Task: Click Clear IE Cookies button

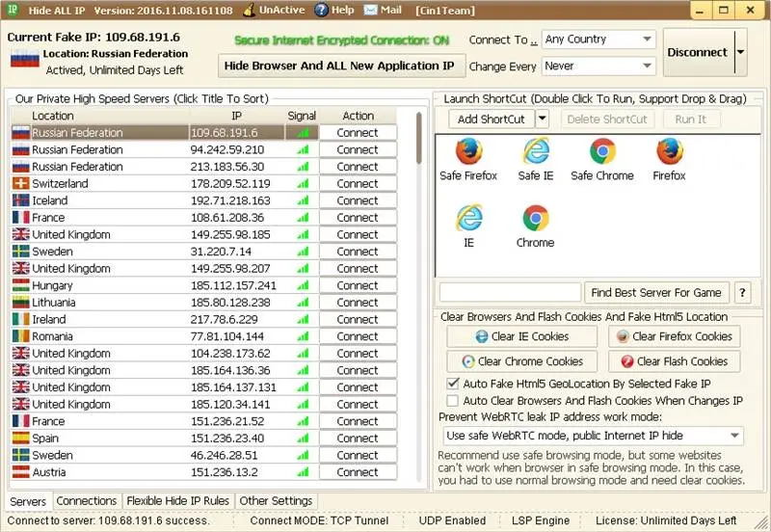Action: pos(521,336)
